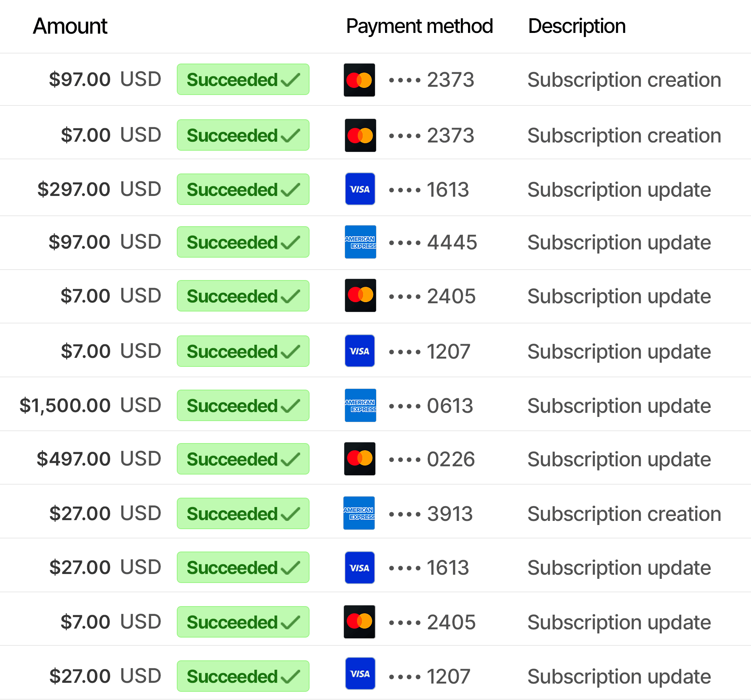This screenshot has width=751, height=700.
Task: Click Visa icon in $27.00 row ending 1207
Action: coord(360,673)
